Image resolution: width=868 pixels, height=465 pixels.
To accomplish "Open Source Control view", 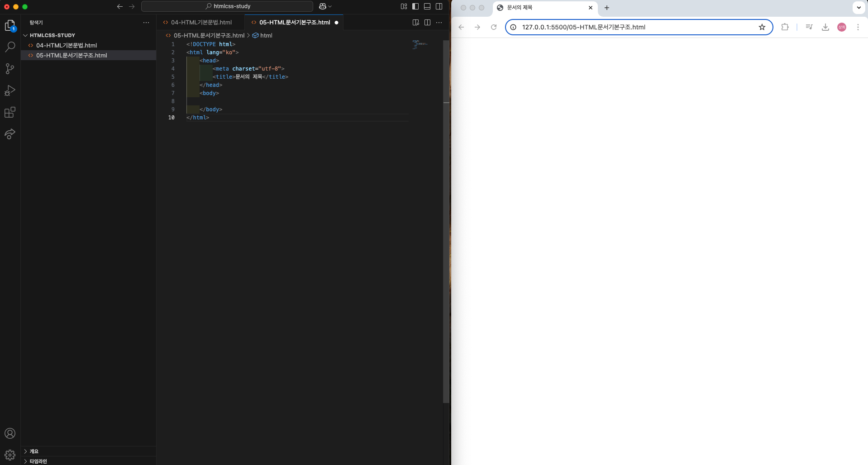I will [10, 69].
